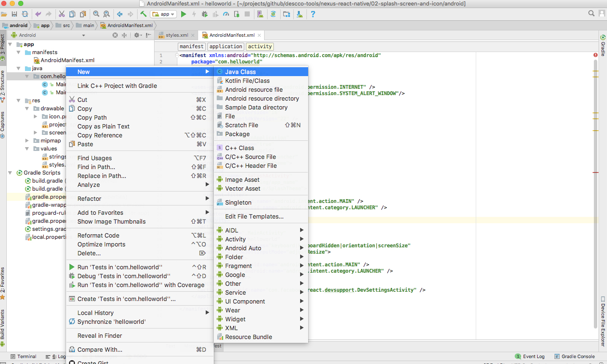Click the Replace toolbar icon
The width and height of the screenshot is (607, 364).
107,14
